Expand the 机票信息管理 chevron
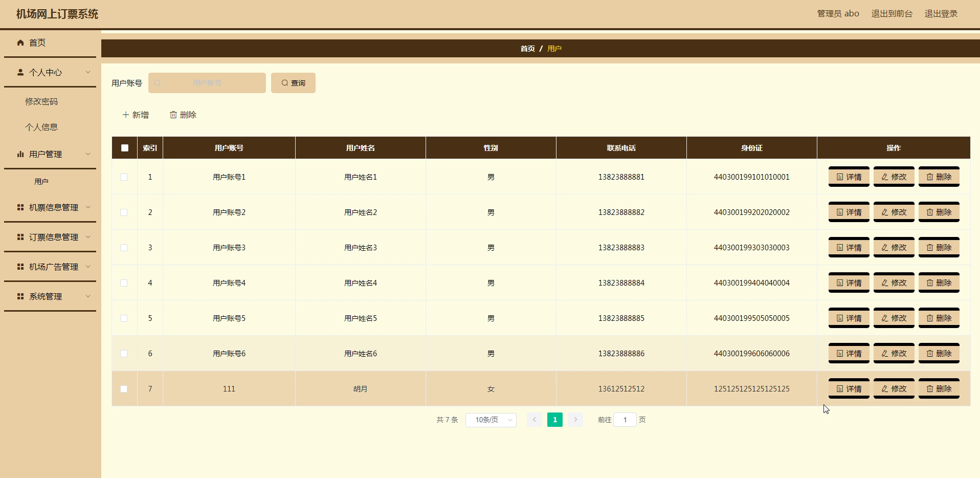The width and height of the screenshot is (980, 478). [88, 207]
